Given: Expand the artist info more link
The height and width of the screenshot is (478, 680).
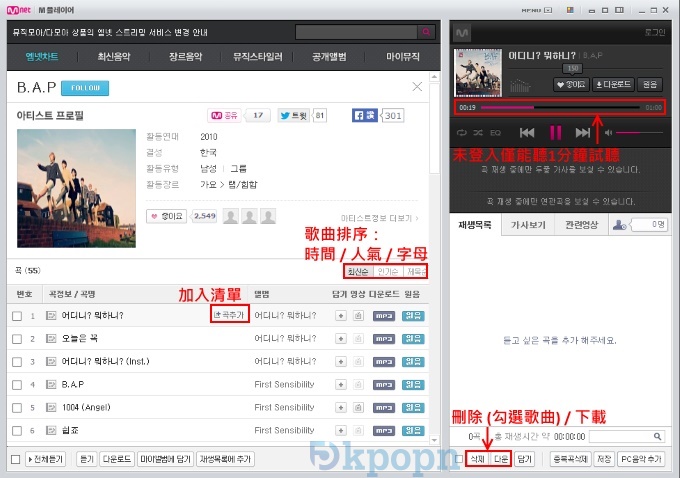Looking at the screenshot, I should point(379,218).
